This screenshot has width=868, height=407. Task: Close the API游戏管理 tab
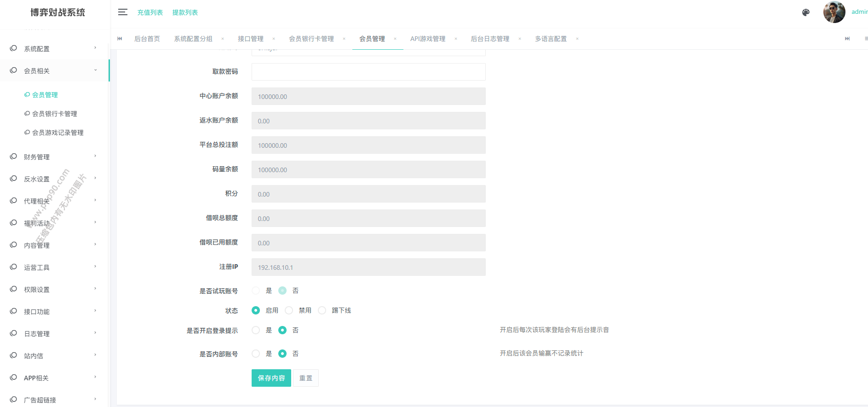click(456, 39)
